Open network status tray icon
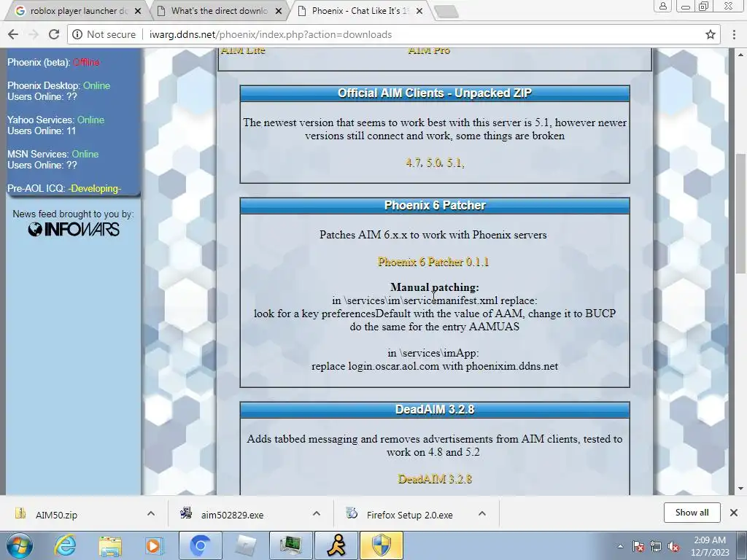Viewport: 747px width, 560px height. tap(656, 546)
